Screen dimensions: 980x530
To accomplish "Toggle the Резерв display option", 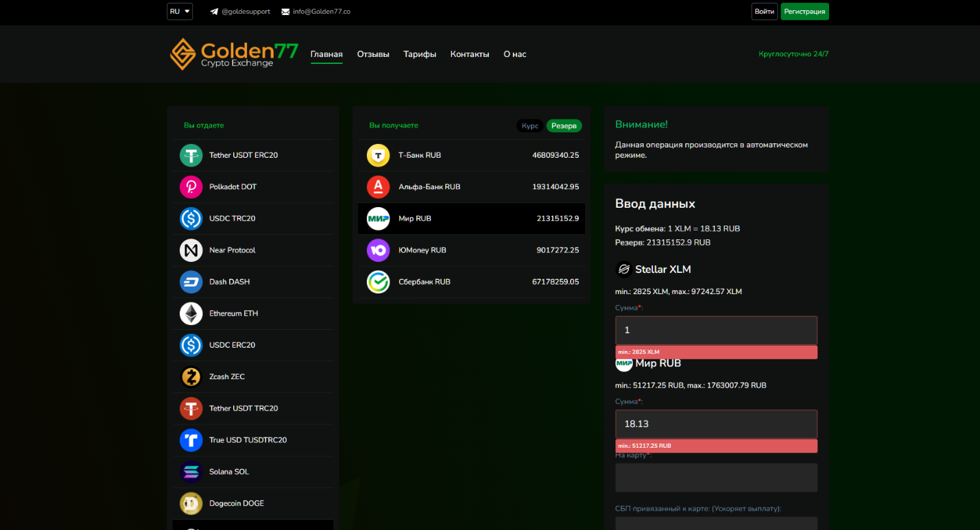I will click(x=564, y=126).
